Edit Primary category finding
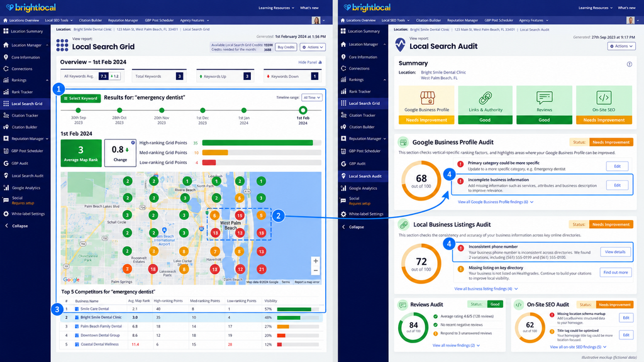This screenshot has height=362, width=644. pos(618,166)
